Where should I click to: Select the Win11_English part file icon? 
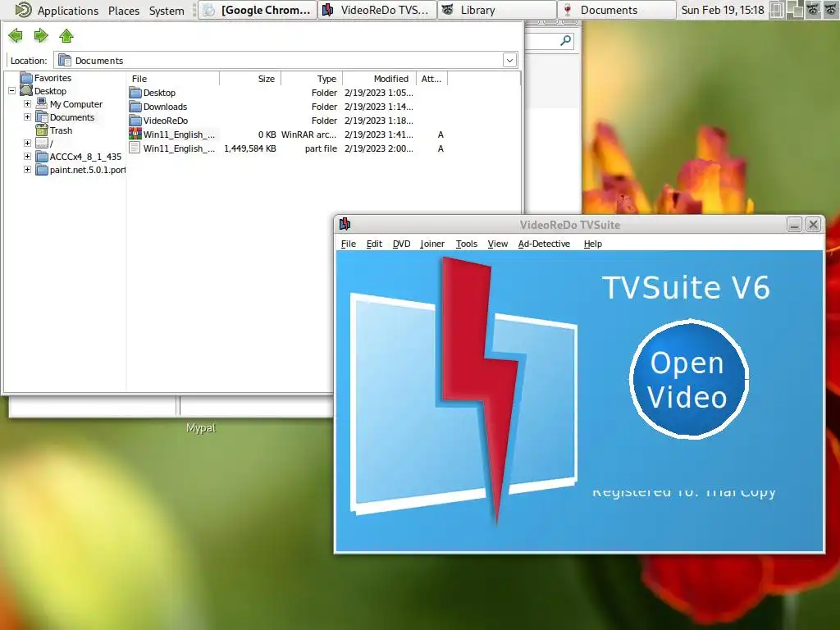point(135,148)
